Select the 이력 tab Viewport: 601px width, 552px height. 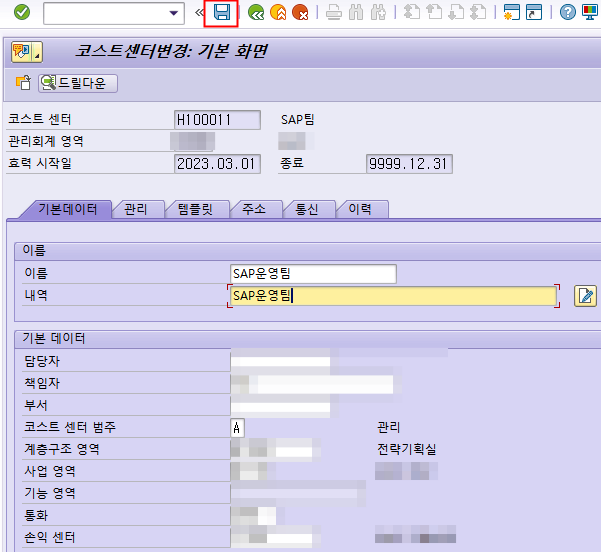click(x=360, y=209)
